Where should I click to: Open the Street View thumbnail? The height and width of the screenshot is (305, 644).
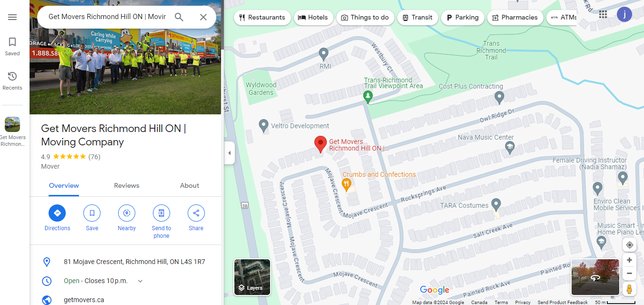pyautogui.click(x=595, y=277)
